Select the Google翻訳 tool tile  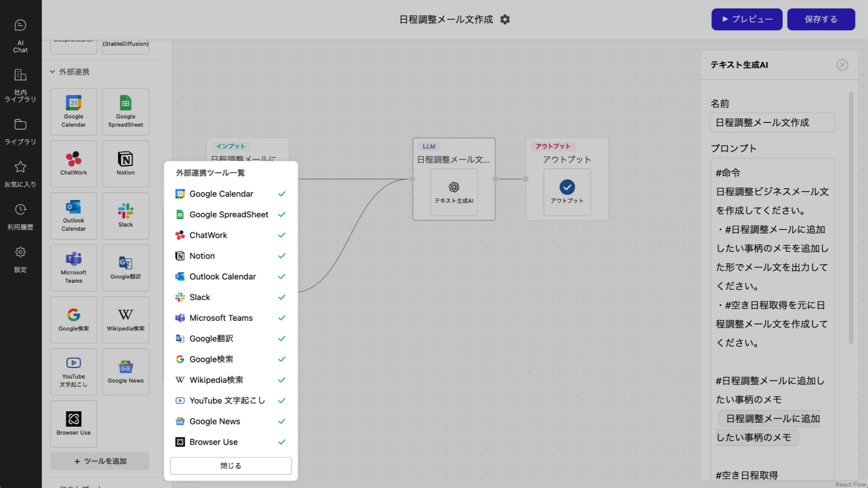126,268
